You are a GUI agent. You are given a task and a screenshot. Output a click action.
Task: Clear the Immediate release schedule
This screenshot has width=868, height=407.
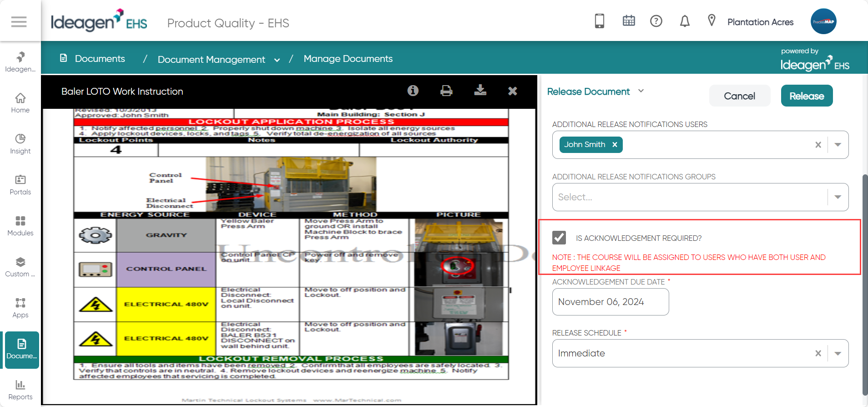click(818, 353)
